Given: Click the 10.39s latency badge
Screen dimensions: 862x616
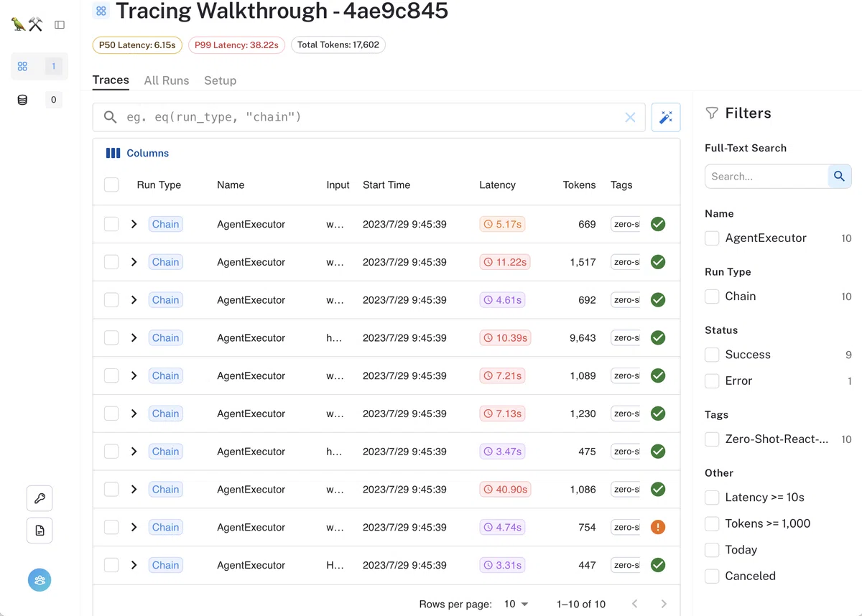Looking at the screenshot, I should 505,337.
